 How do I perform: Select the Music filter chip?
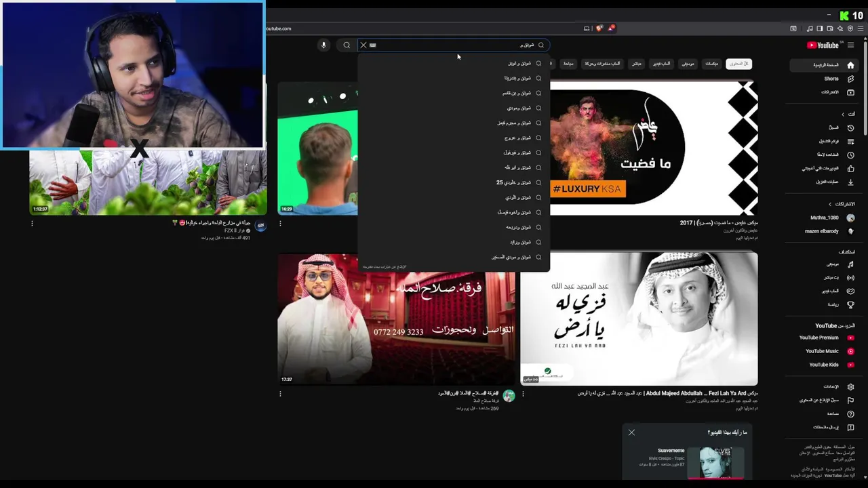688,64
